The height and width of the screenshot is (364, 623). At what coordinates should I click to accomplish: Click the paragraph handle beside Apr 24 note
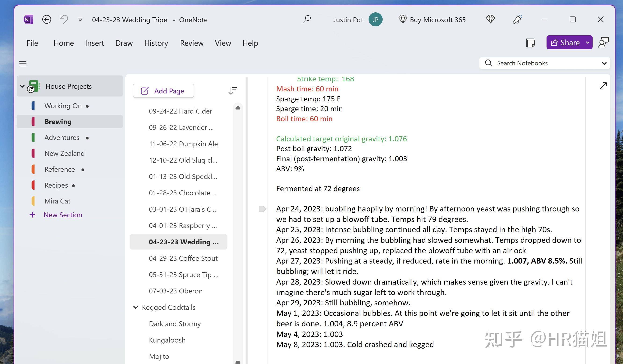[262, 209]
